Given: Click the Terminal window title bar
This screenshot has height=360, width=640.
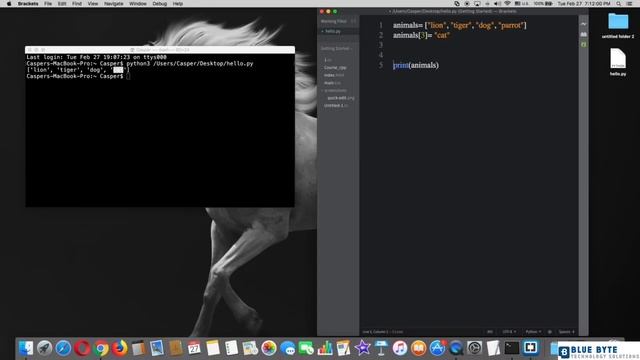Looking at the screenshot, I should (x=160, y=50).
